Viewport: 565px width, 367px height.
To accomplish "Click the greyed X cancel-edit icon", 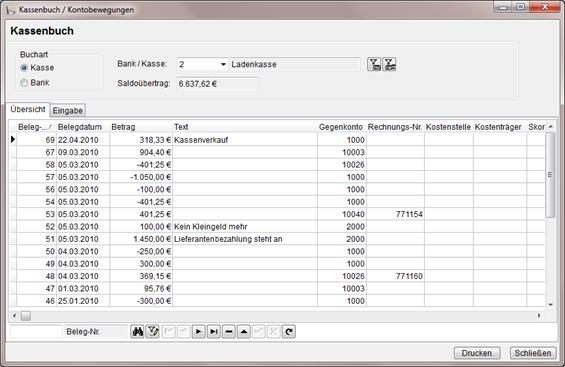I will [x=274, y=331].
